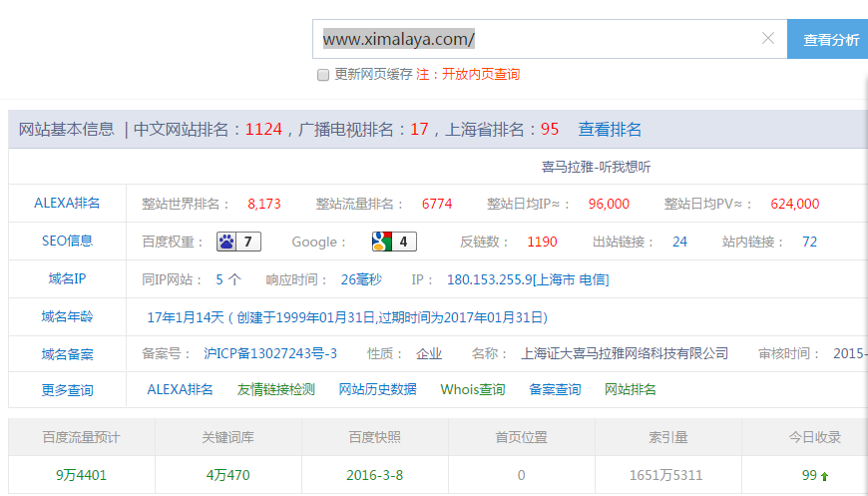This screenshot has width=868, height=496.
Task: Click the Shanghai rank 95
Action: [x=549, y=130]
